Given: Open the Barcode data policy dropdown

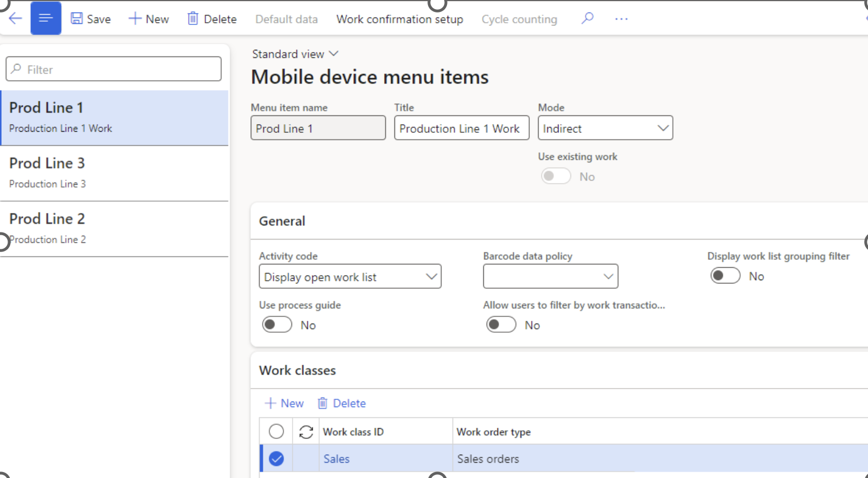Looking at the screenshot, I should coord(607,277).
